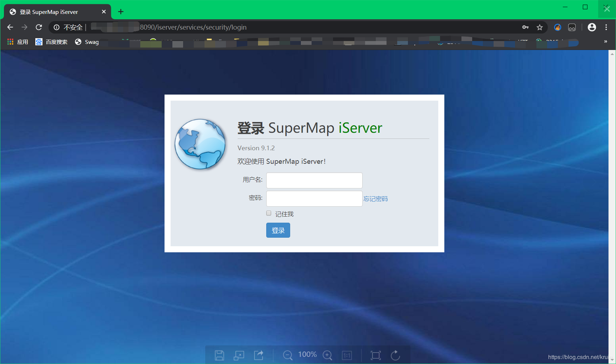
Task: Toggle the 记住我 remember me checkbox
Action: [x=268, y=213]
